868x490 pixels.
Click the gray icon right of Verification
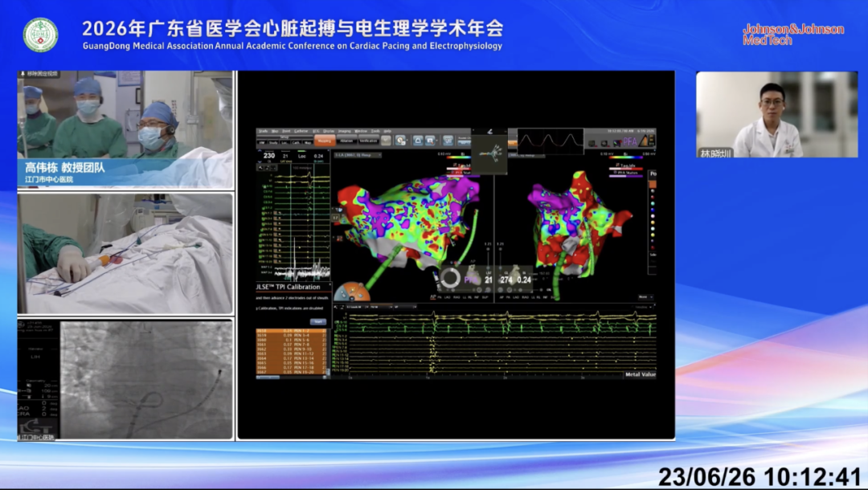386,140
